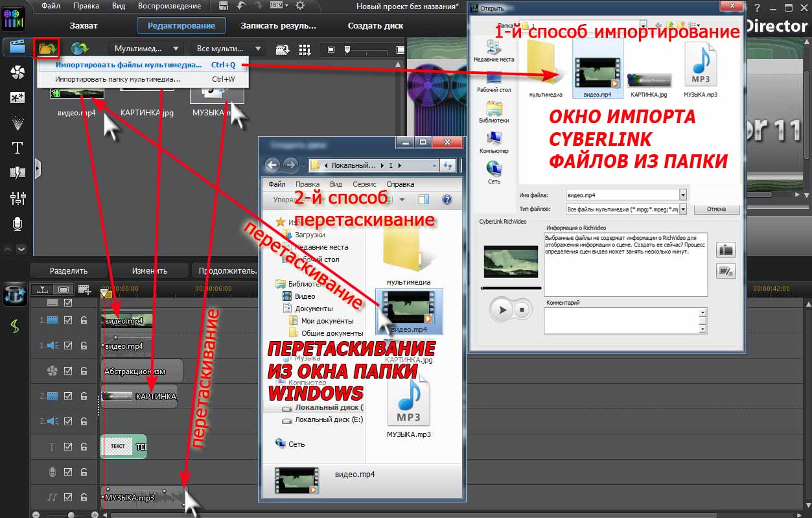Open the Audio Mixing Room icon
812x518 pixels.
(x=17, y=198)
